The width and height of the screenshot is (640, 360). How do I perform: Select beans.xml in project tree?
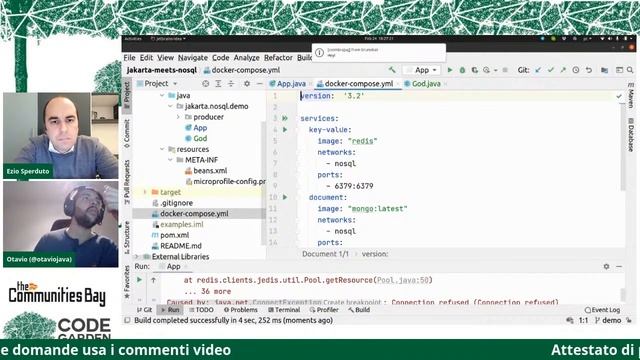pyautogui.click(x=210, y=171)
